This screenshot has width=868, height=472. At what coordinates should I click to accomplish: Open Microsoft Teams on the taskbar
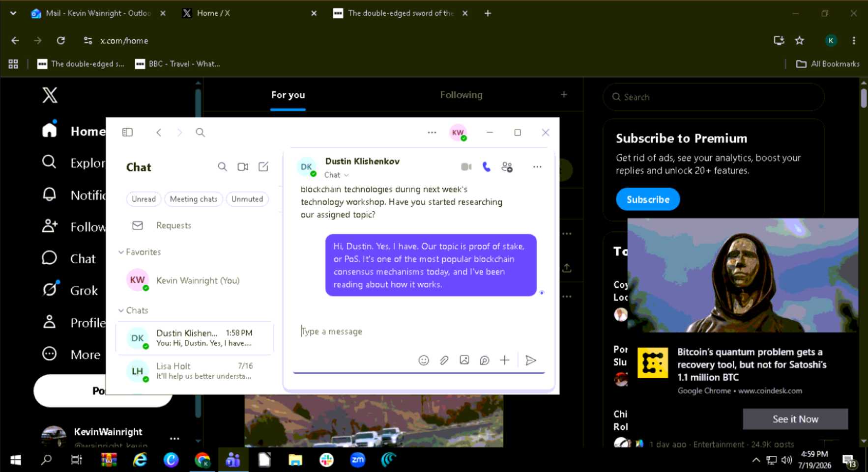point(233,460)
